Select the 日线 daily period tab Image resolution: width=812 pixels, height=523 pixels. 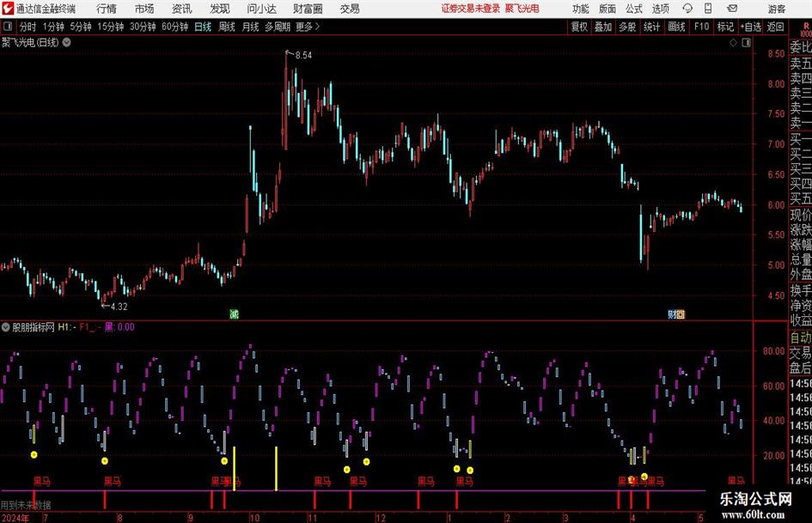(203, 27)
